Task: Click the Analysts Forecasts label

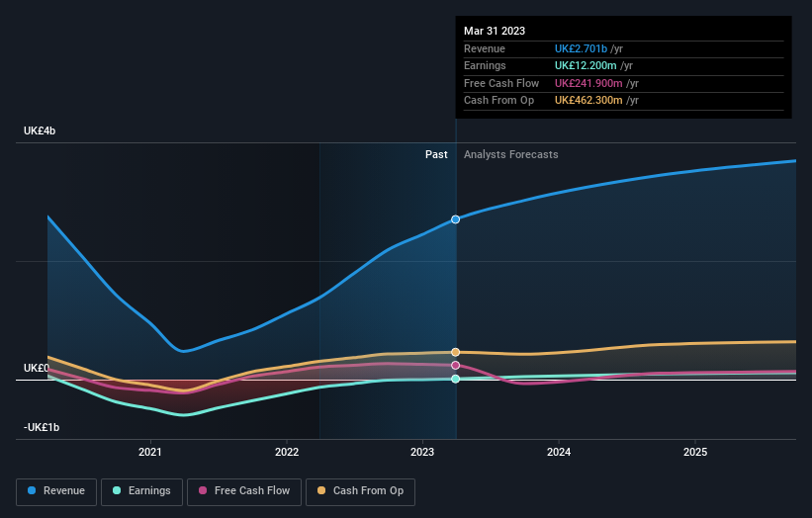Action: point(511,155)
